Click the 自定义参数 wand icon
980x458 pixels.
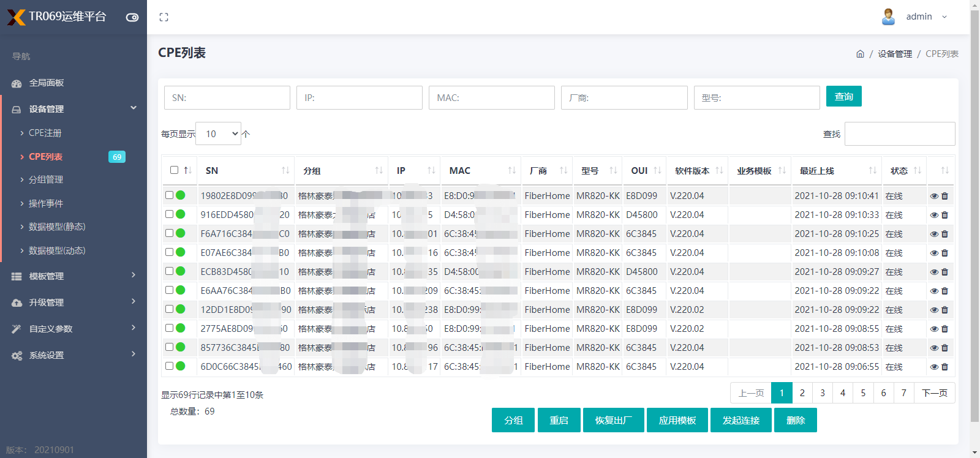(x=17, y=329)
